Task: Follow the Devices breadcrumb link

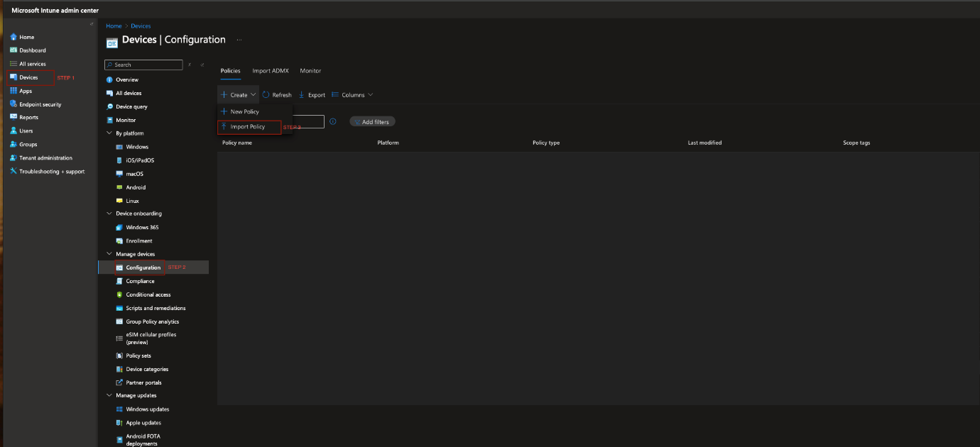Action: tap(141, 26)
